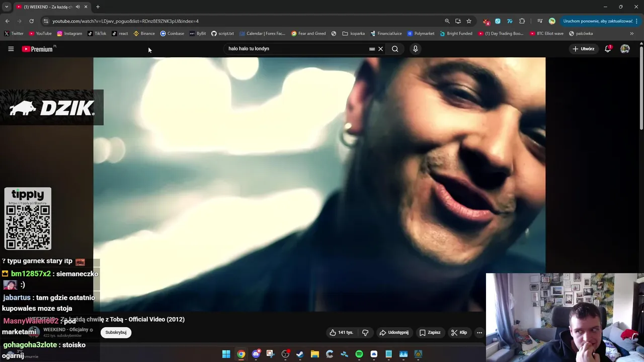Open the koparka bookmarks folder
The width and height of the screenshot is (644, 362).
point(353,34)
